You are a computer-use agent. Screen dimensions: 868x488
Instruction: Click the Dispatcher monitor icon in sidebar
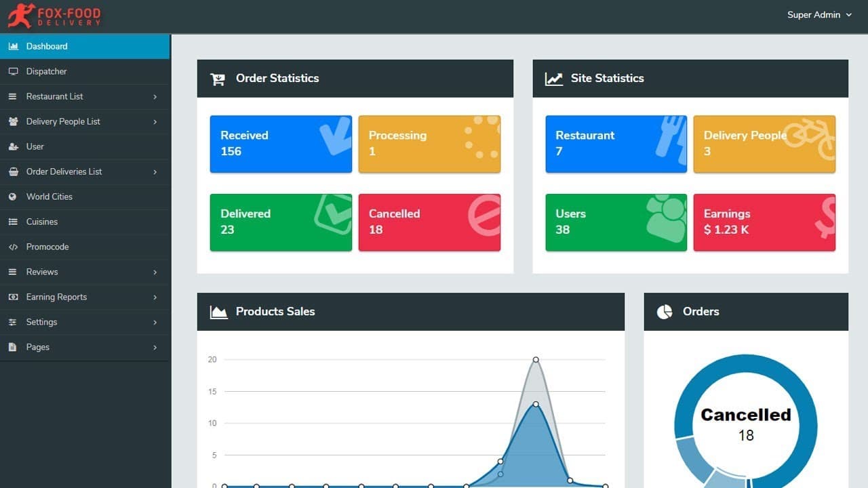[13, 71]
